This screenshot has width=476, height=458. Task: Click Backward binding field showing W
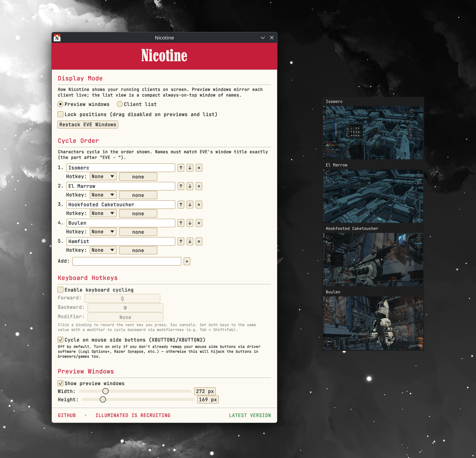[x=125, y=308]
